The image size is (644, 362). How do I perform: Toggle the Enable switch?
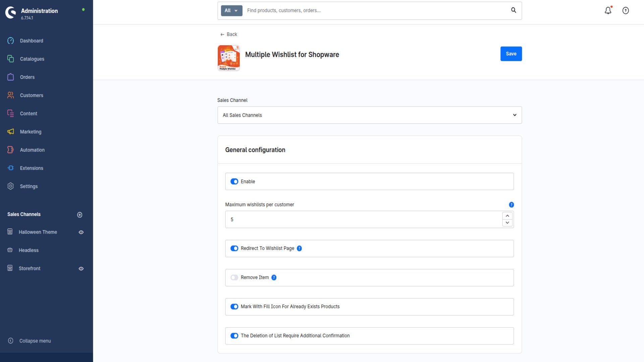234,181
